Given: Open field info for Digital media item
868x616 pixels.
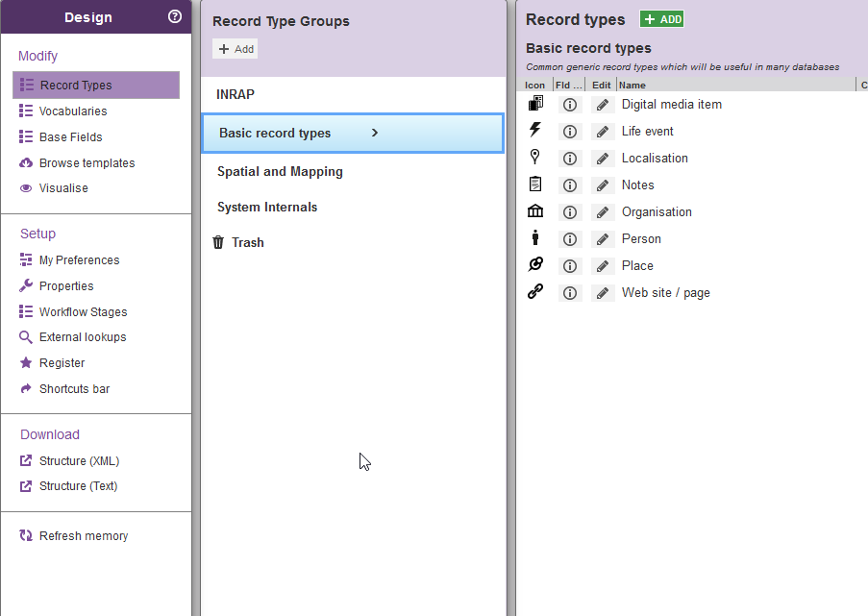Looking at the screenshot, I should pos(570,104).
